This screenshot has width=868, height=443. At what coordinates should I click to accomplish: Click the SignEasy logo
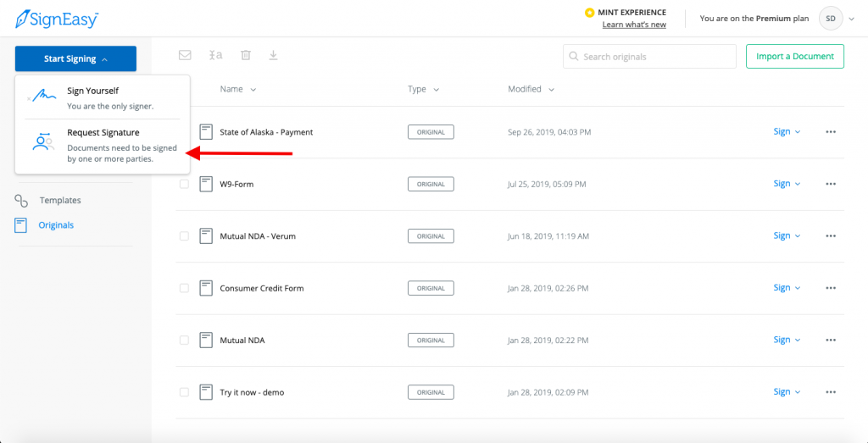tap(57, 19)
